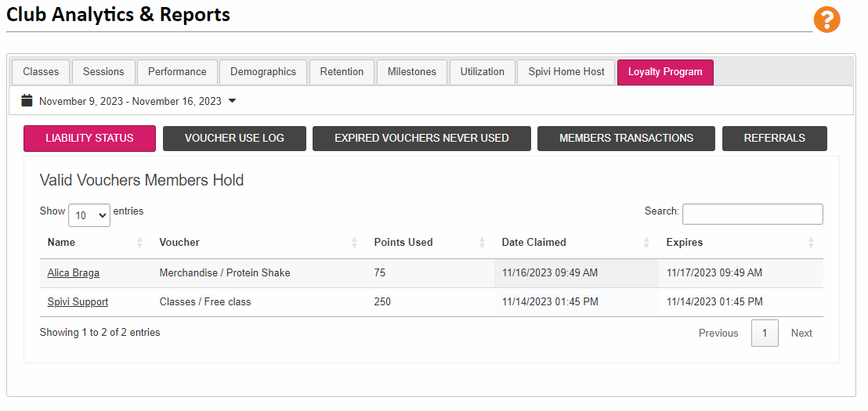Expand the date range dropdown arrow
The height and width of the screenshot is (411, 868).
[x=232, y=101]
